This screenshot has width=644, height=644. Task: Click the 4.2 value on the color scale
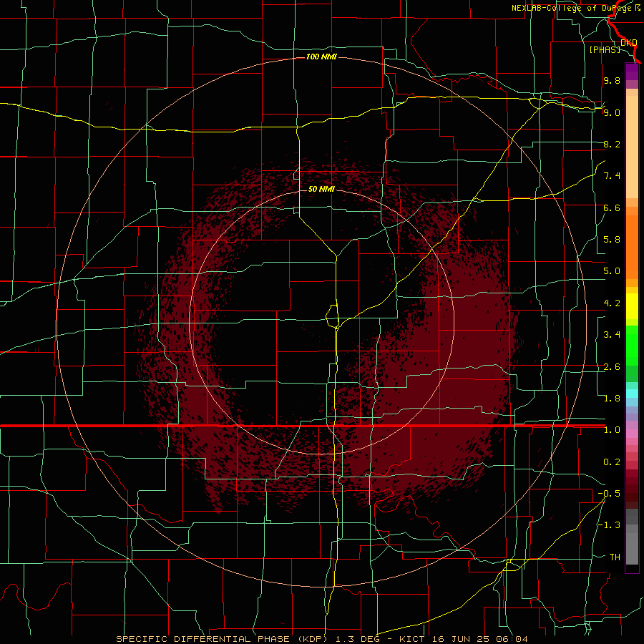(x=612, y=303)
